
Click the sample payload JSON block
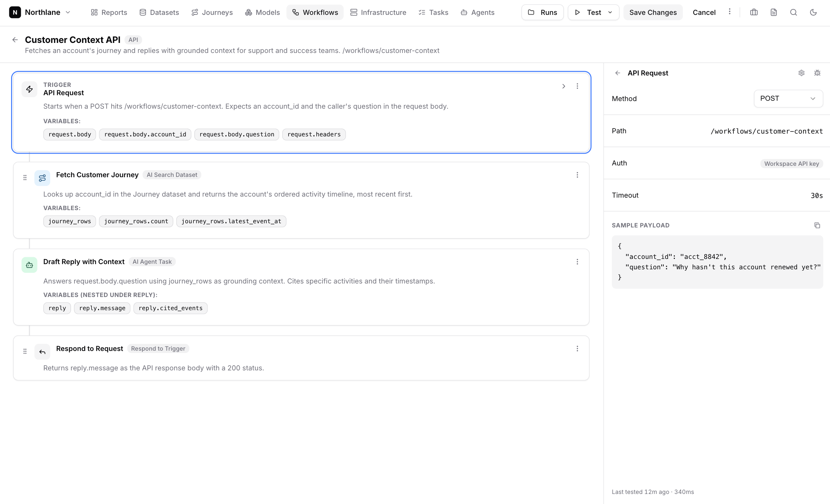click(x=717, y=262)
